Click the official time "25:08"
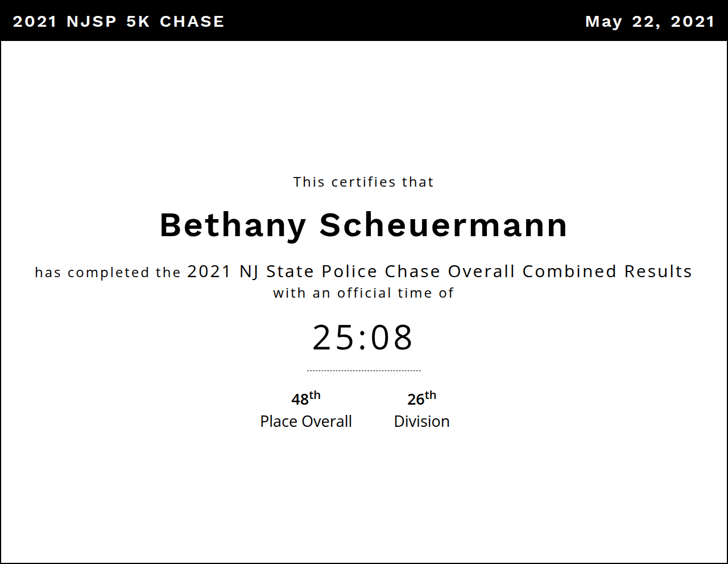Screen dimensions: 728x564 pyautogui.click(x=363, y=337)
